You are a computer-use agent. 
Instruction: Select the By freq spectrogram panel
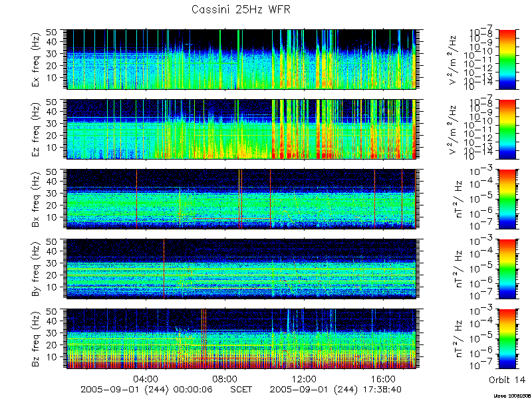(241, 269)
